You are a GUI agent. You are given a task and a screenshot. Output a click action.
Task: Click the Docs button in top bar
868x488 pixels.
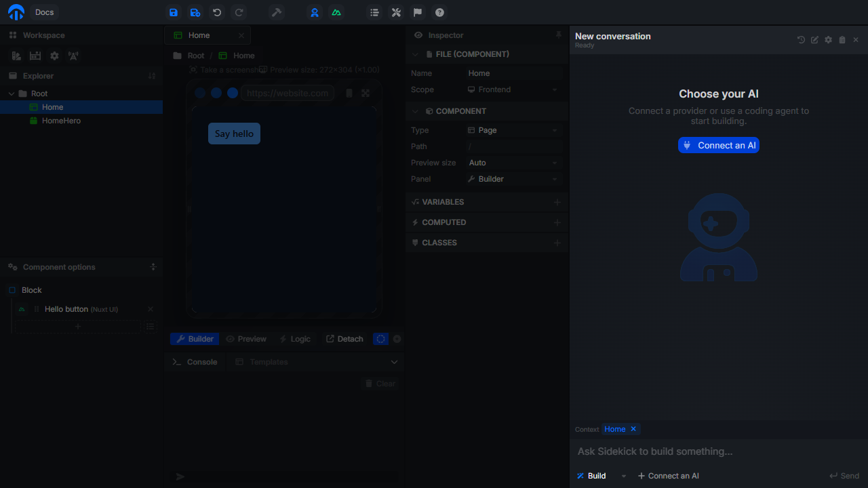coord(45,12)
